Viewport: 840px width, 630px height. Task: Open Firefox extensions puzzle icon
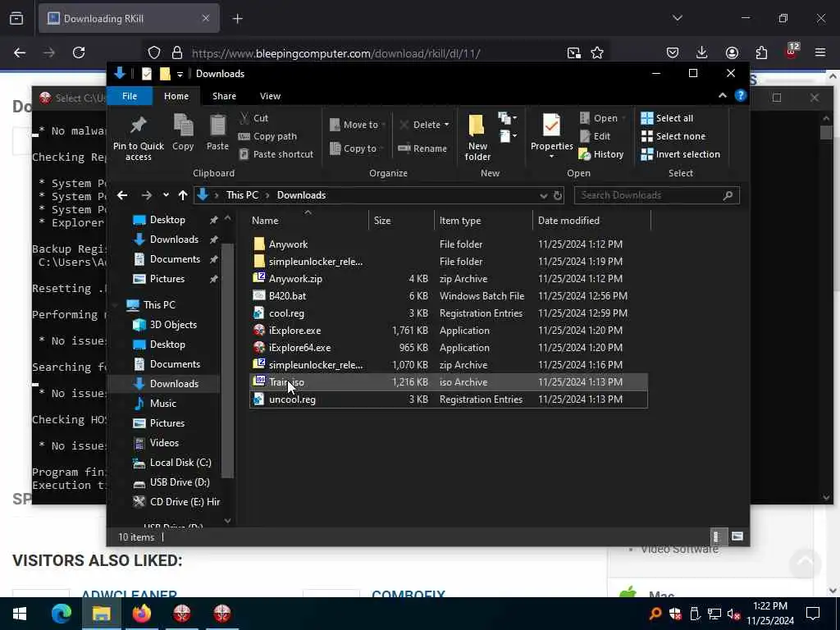(x=761, y=52)
